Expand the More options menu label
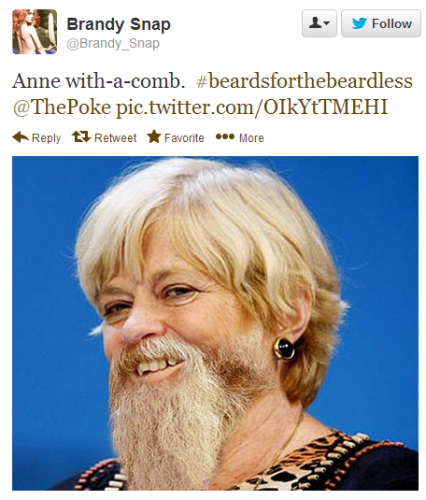Viewport: 426px width, 500px height. coord(251,138)
